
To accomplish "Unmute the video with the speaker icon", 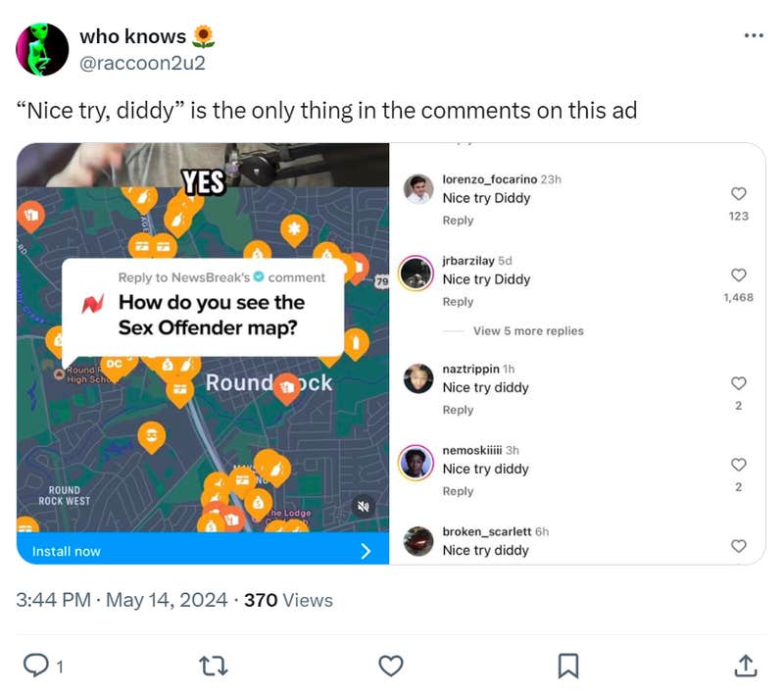I will 363,507.
